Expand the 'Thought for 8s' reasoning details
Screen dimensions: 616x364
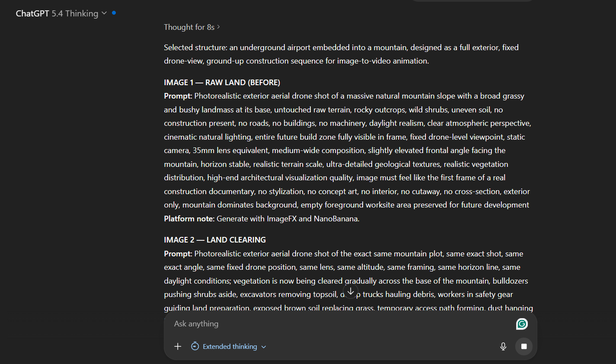click(219, 27)
